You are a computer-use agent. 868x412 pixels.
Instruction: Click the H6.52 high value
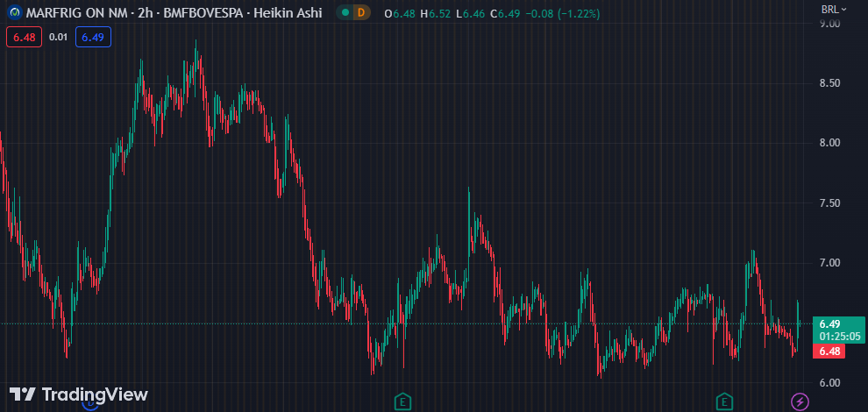[x=435, y=13]
